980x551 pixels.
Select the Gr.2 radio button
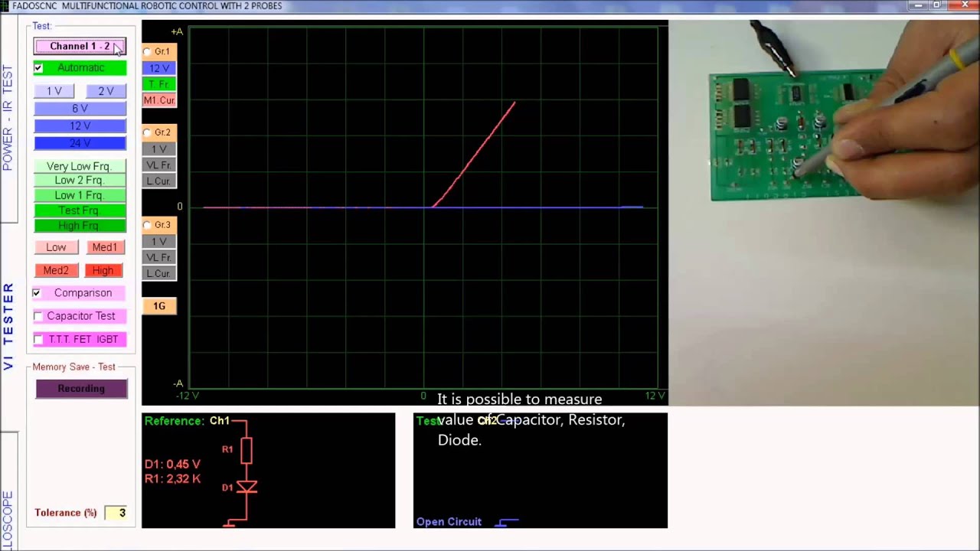[148, 133]
